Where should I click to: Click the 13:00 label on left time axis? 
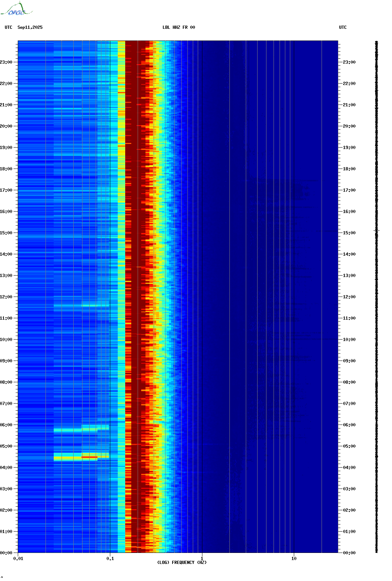coord(6,276)
